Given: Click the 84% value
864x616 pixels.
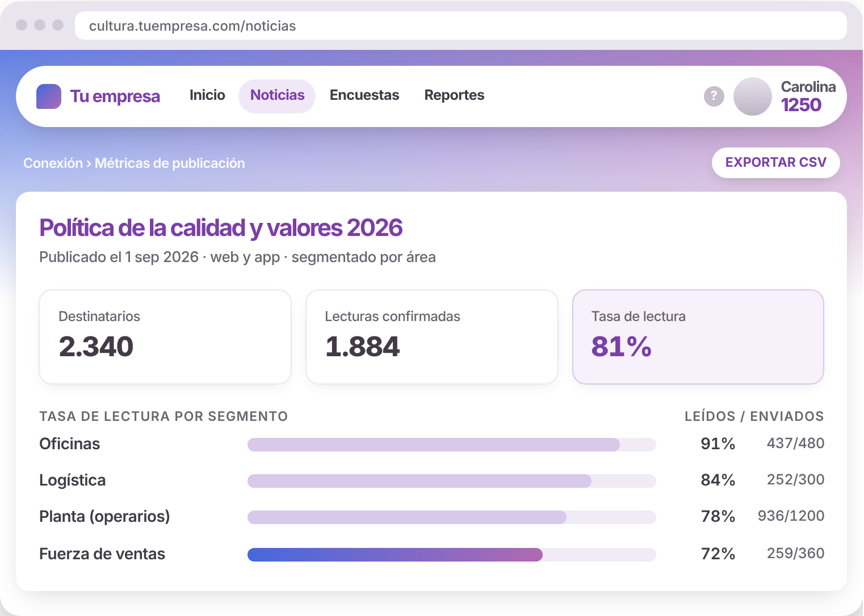Looking at the screenshot, I should (x=718, y=480).
